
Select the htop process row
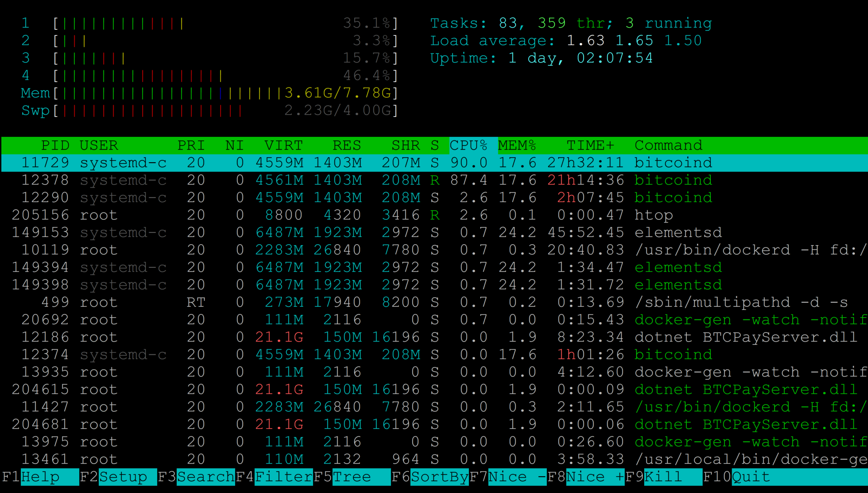click(317, 215)
